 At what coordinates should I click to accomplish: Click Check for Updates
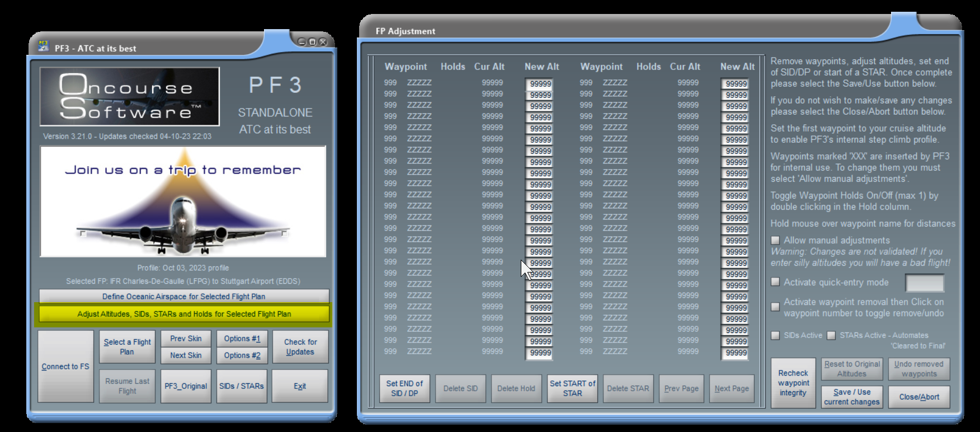(300, 347)
